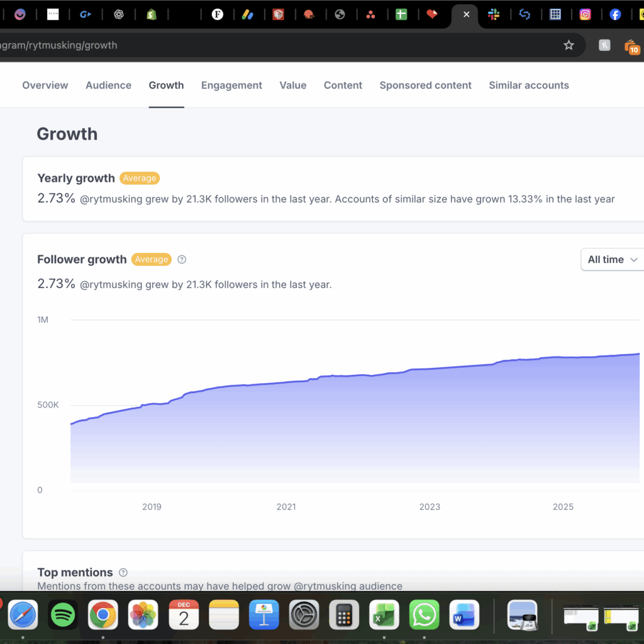The width and height of the screenshot is (644, 644).
Task: Open the Engagement tab
Action: point(231,86)
